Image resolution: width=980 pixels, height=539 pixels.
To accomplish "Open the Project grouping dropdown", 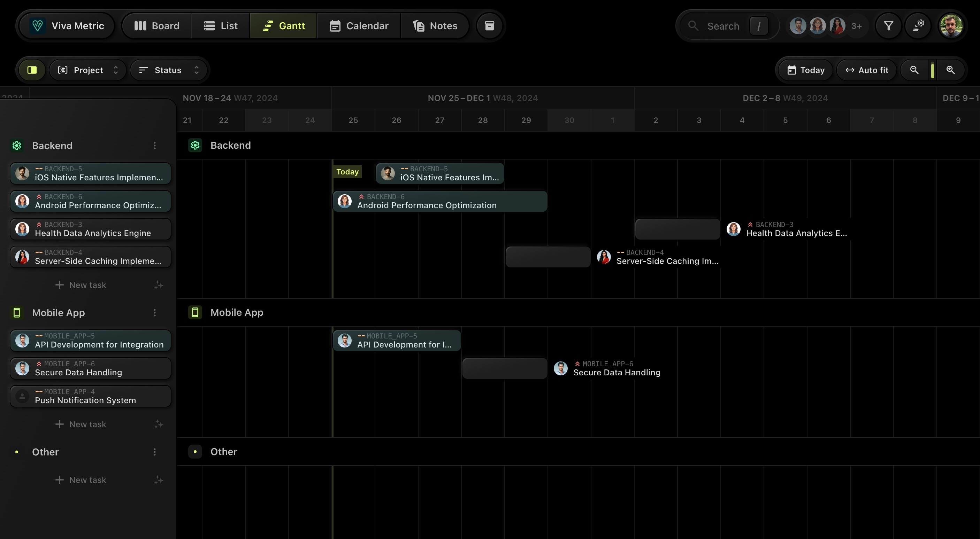I will click(88, 70).
